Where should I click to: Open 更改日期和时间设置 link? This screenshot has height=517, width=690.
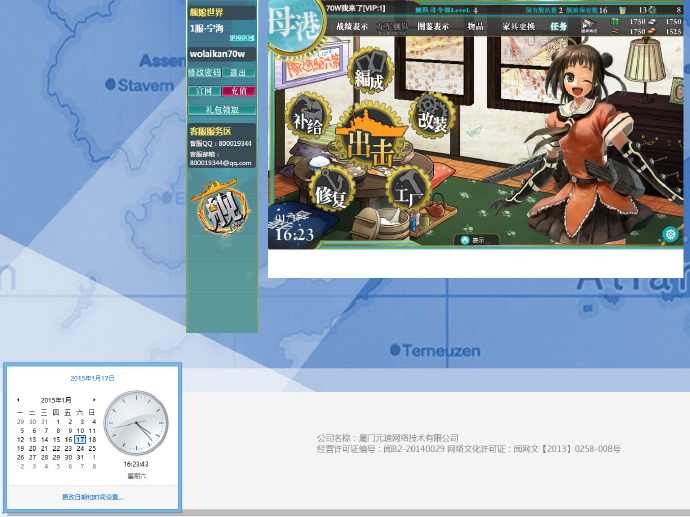point(92,497)
